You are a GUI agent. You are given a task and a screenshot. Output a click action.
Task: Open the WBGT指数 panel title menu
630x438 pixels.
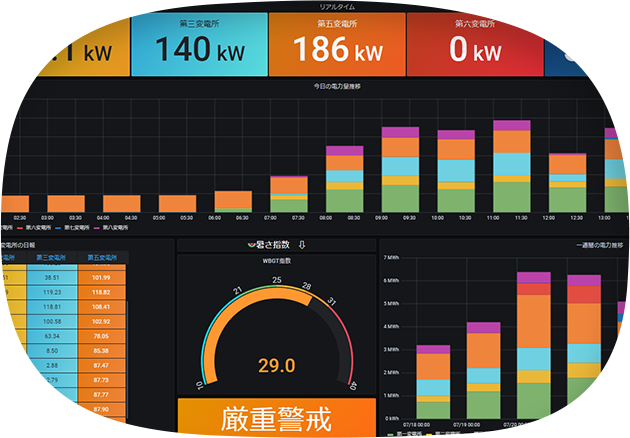[276, 261]
